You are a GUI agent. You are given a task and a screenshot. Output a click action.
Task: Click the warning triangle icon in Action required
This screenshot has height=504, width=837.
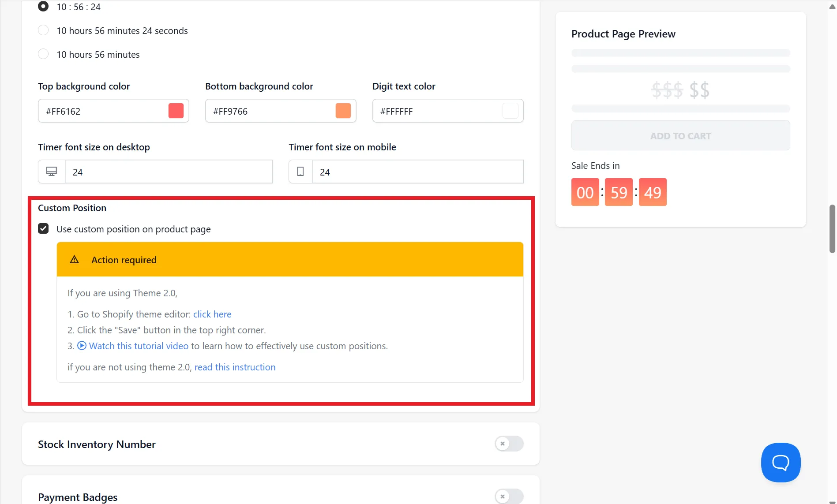click(74, 260)
